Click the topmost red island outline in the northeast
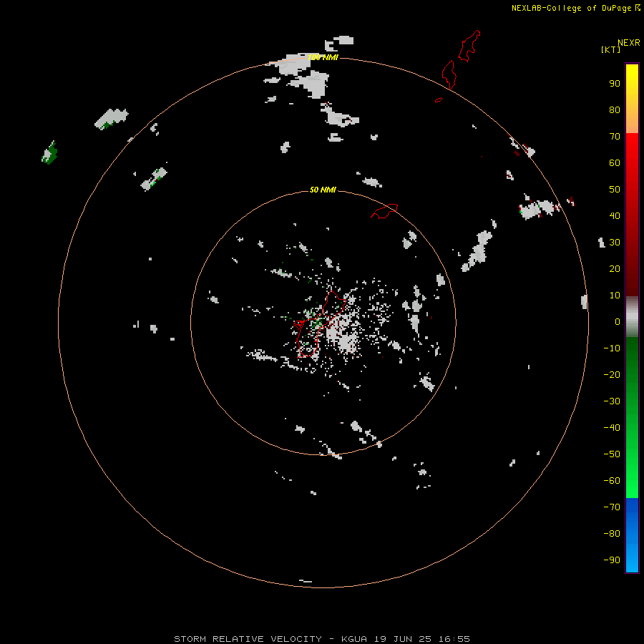The width and height of the screenshot is (644, 644). (x=469, y=46)
